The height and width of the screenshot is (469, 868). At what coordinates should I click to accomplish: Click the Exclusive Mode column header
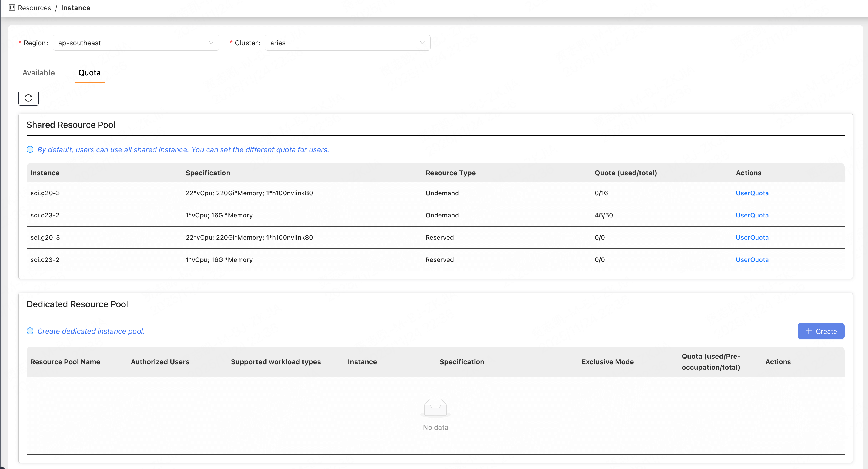[x=607, y=362]
